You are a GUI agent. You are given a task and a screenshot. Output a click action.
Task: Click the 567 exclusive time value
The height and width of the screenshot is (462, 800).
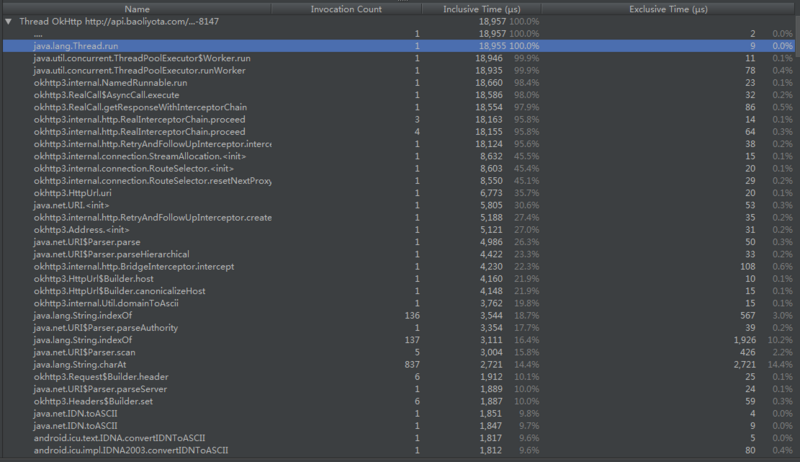coord(748,315)
